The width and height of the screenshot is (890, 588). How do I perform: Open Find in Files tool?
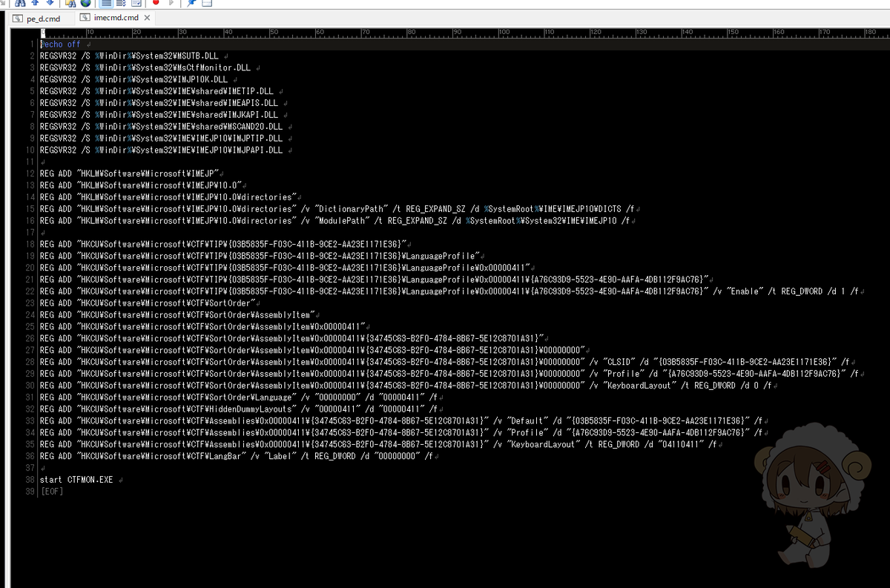[x=69, y=4]
